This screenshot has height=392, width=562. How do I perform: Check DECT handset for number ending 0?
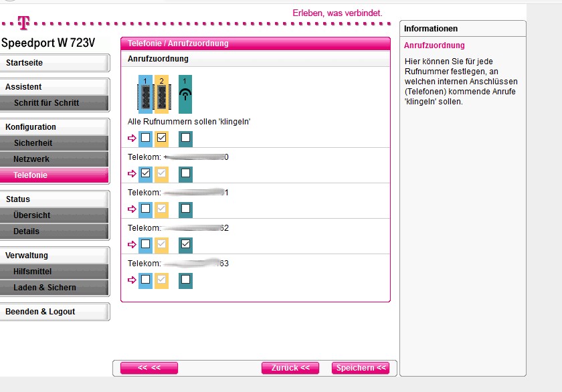[186, 173]
